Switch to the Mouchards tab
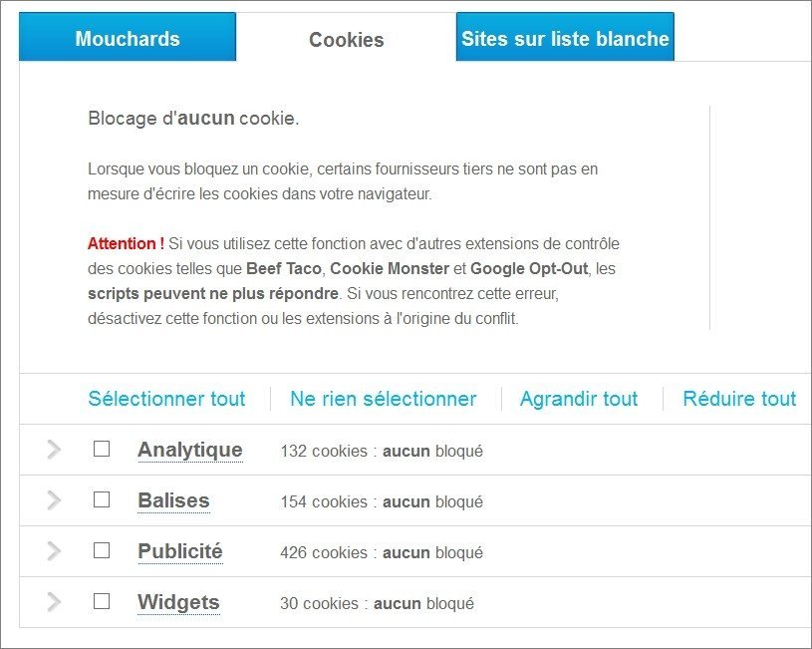This screenshot has height=649, width=812. click(x=128, y=38)
